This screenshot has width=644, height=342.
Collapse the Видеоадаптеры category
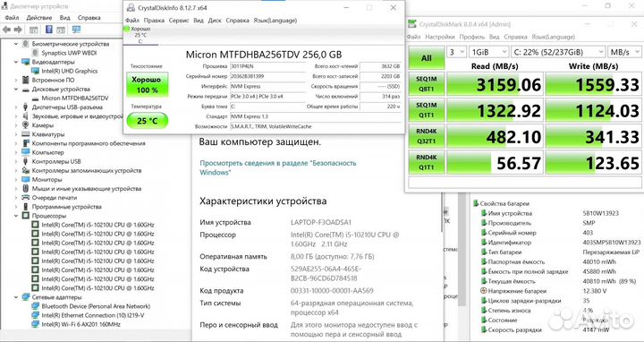16,62
